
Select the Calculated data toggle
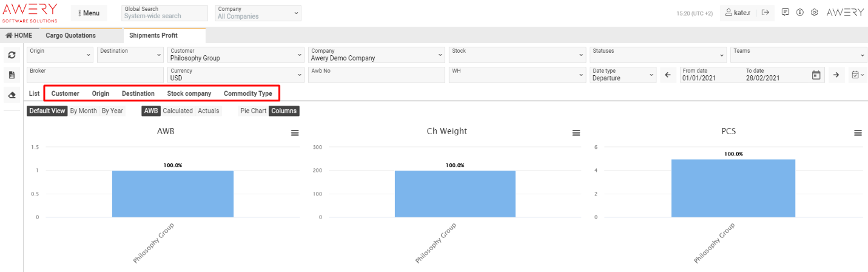click(x=178, y=111)
